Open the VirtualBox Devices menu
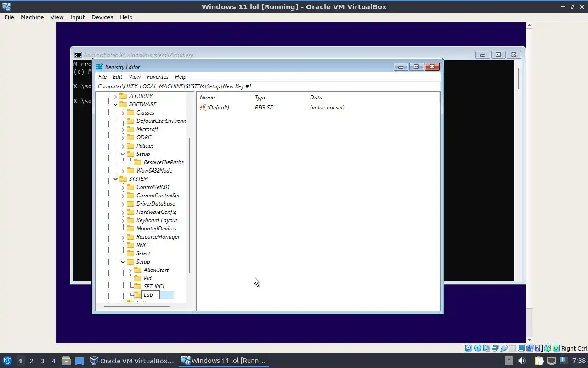 (102, 17)
